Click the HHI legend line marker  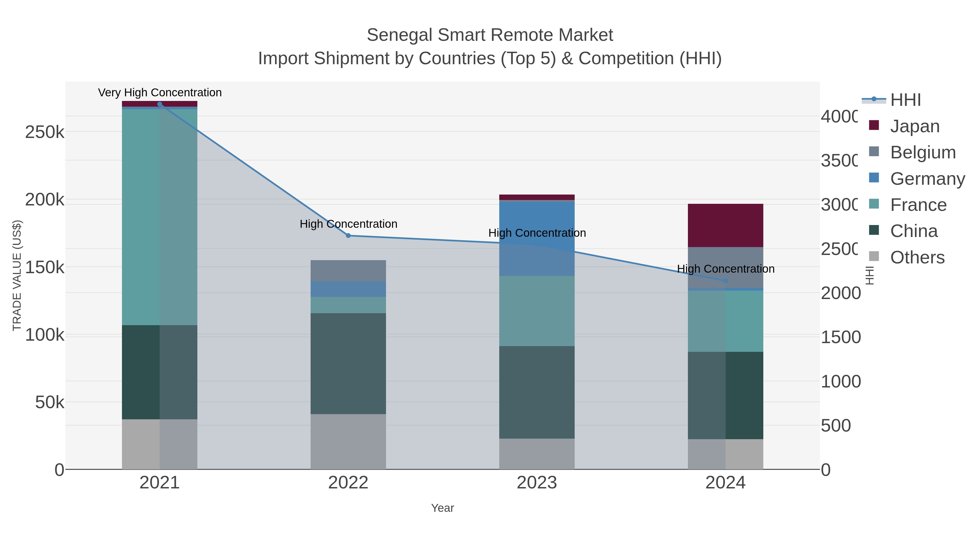[874, 99]
